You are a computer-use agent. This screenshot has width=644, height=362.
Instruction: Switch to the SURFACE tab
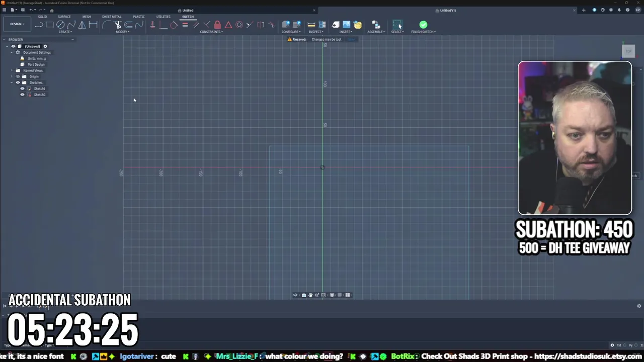[x=64, y=17]
